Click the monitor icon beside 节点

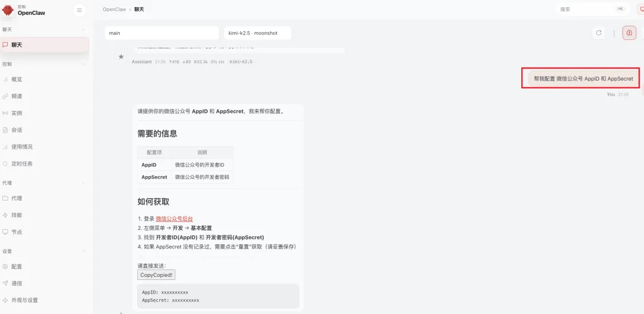tap(5, 232)
